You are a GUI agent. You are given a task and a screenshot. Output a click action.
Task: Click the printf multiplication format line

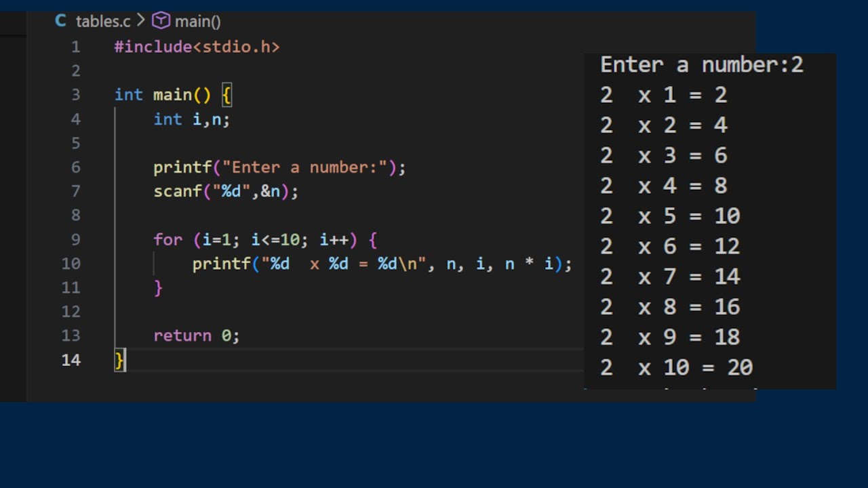pos(382,264)
